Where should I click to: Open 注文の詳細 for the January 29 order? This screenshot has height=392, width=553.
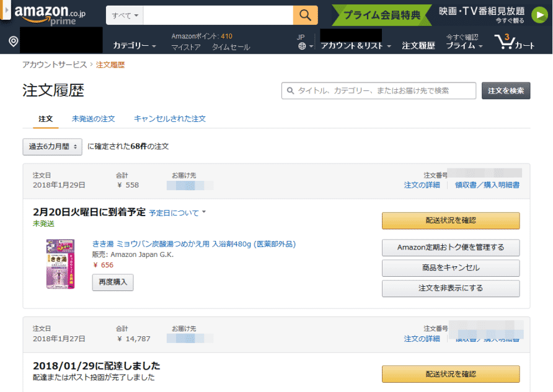[x=422, y=185]
